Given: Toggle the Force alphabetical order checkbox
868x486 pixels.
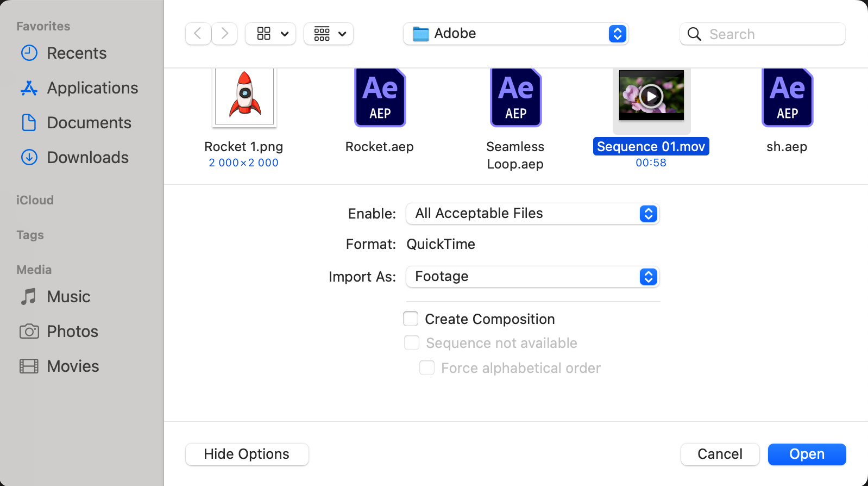Looking at the screenshot, I should coord(427,368).
